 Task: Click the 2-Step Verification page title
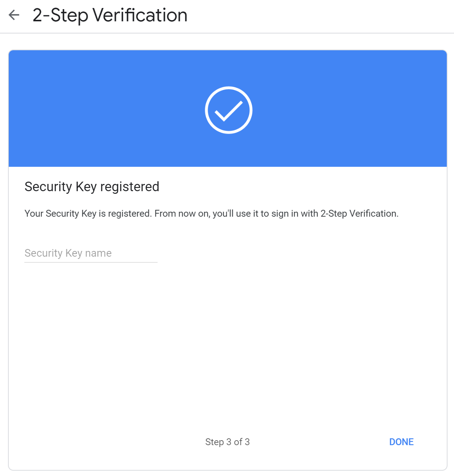pos(110,15)
